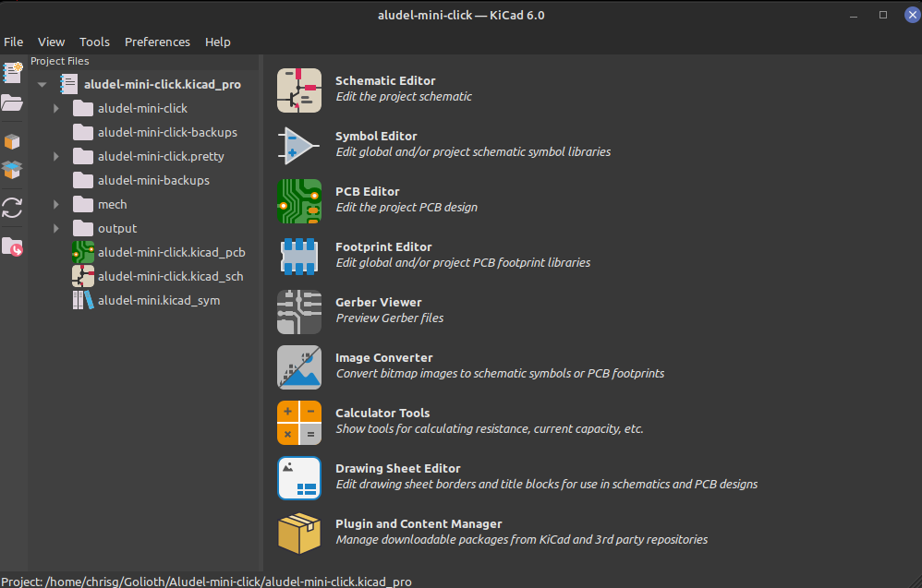Click the Schematic Editor title text
This screenshot has height=588, width=922.
[385, 80]
